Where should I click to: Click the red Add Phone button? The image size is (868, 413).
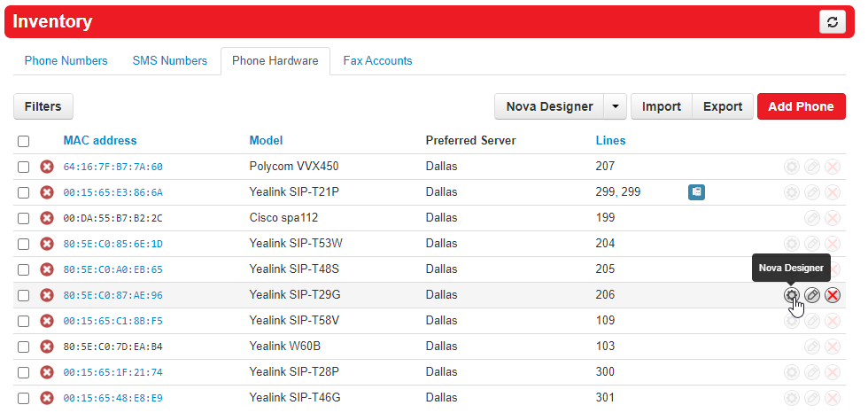click(801, 106)
